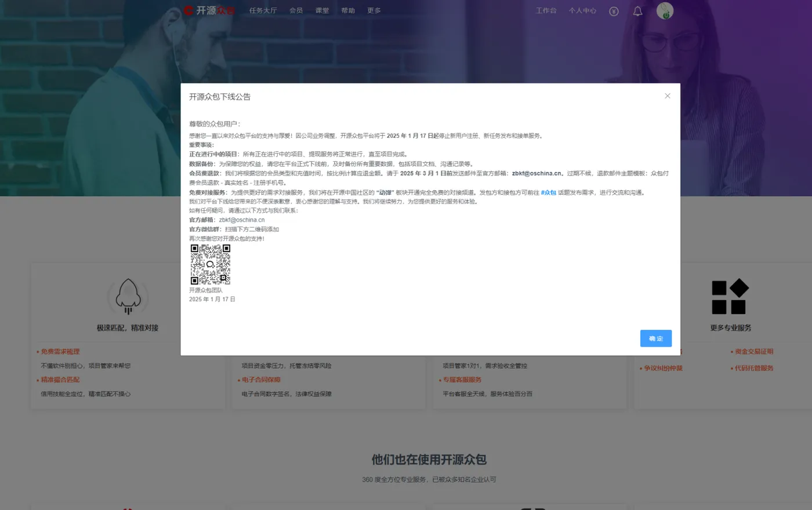Click the date 2025 年 1 月 17 日 under the signature
Image resolution: width=812 pixels, height=510 pixels.
click(x=212, y=300)
